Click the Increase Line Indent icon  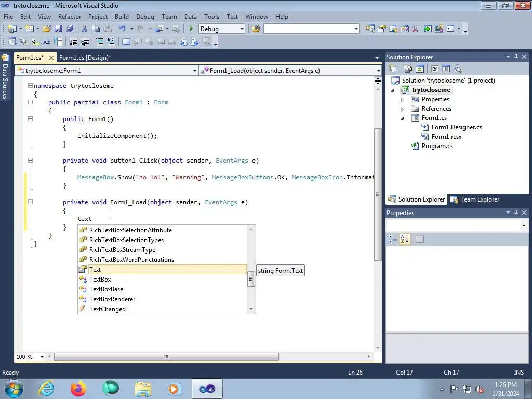tap(85, 42)
